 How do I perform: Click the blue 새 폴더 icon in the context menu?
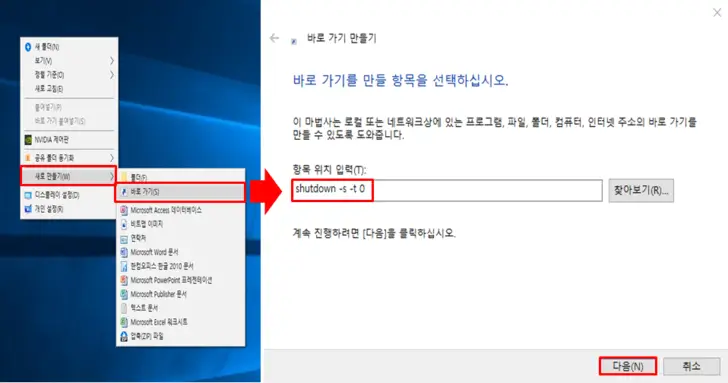pyautogui.click(x=28, y=47)
